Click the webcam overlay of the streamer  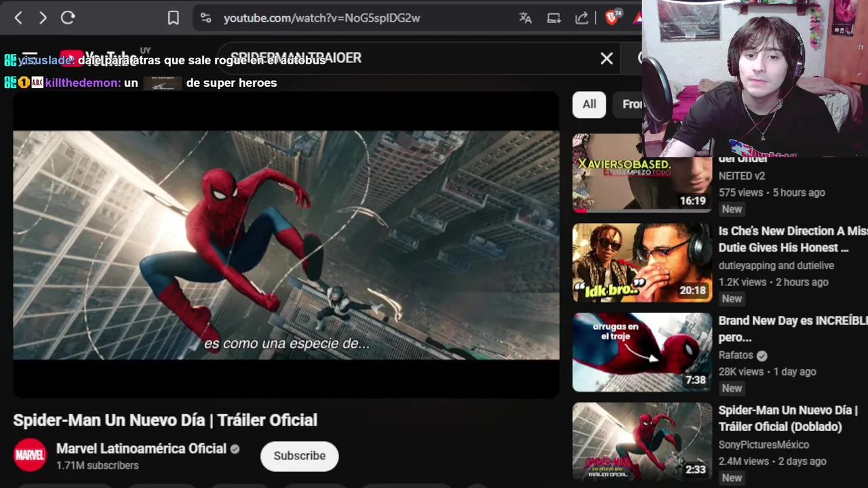point(755,79)
